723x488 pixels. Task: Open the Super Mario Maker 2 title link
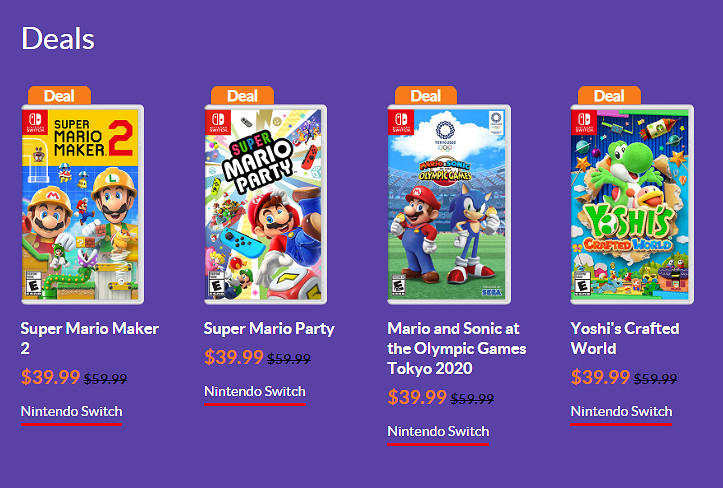point(89,338)
